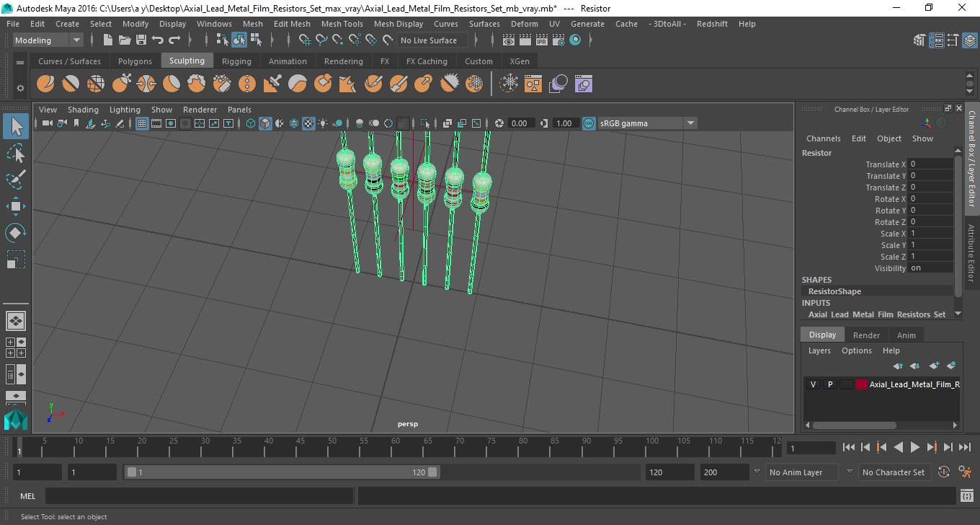Open the Render View window icon
The height and width of the screenshot is (525, 980).
(509, 40)
